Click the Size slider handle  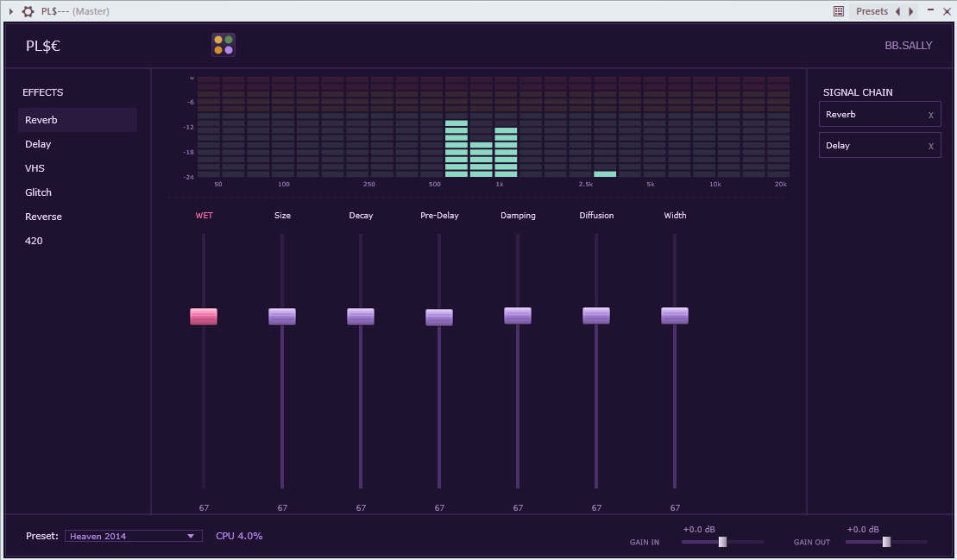pyautogui.click(x=282, y=317)
